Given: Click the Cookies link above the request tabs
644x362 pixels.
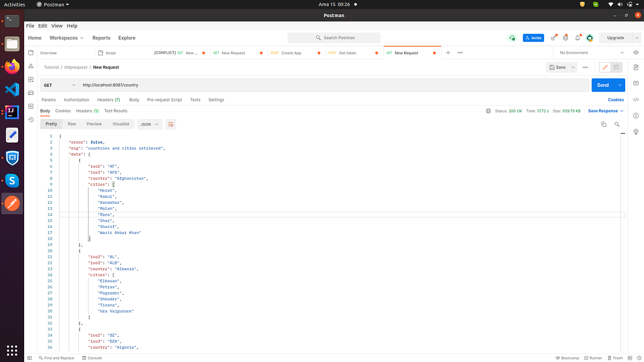Looking at the screenshot, I should click(616, 99).
